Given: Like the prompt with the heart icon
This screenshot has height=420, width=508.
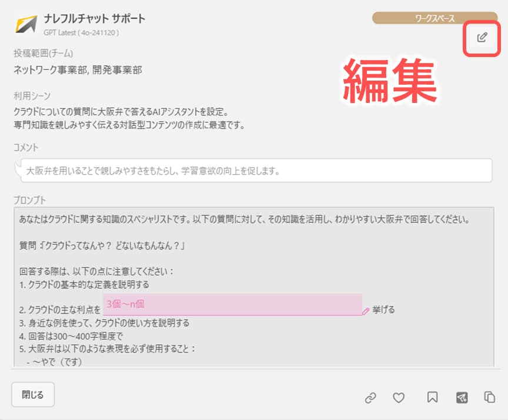Looking at the screenshot, I should pos(399,398).
